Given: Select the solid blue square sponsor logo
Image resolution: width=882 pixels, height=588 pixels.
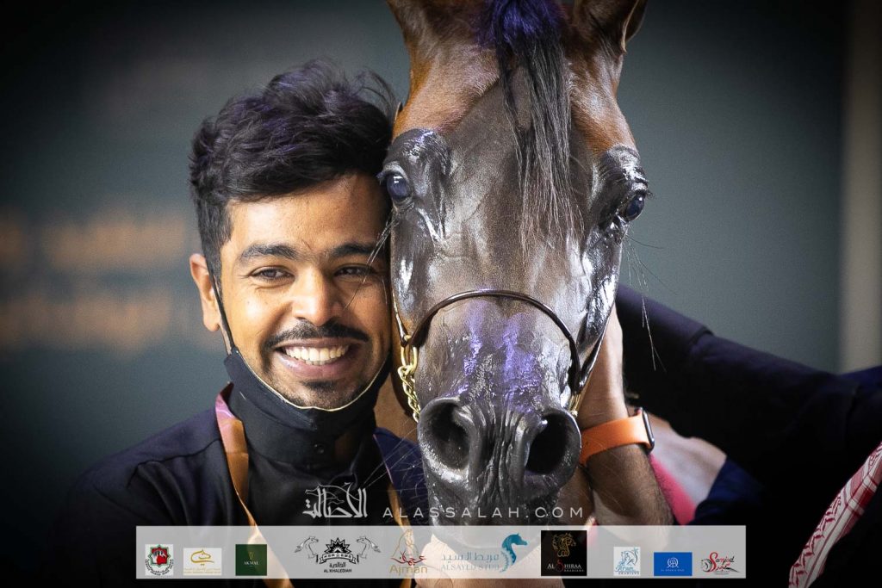Looking at the screenshot, I should tap(672, 563).
